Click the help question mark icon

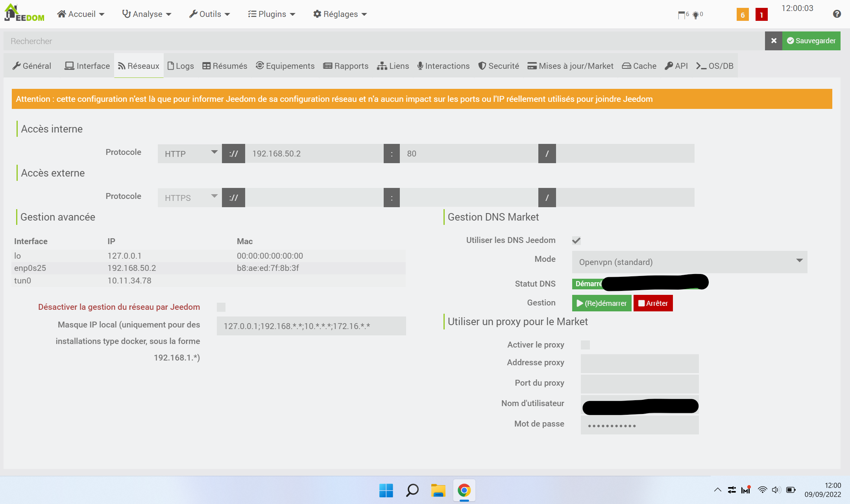[x=837, y=14]
